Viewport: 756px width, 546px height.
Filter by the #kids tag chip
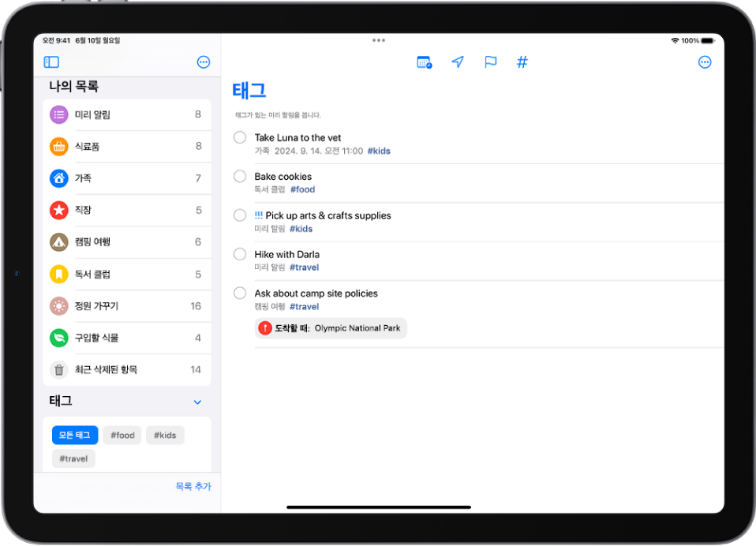(165, 436)
